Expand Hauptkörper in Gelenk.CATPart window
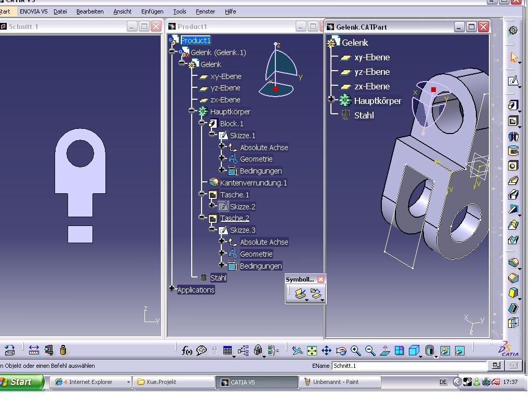 tap(331, 99)
